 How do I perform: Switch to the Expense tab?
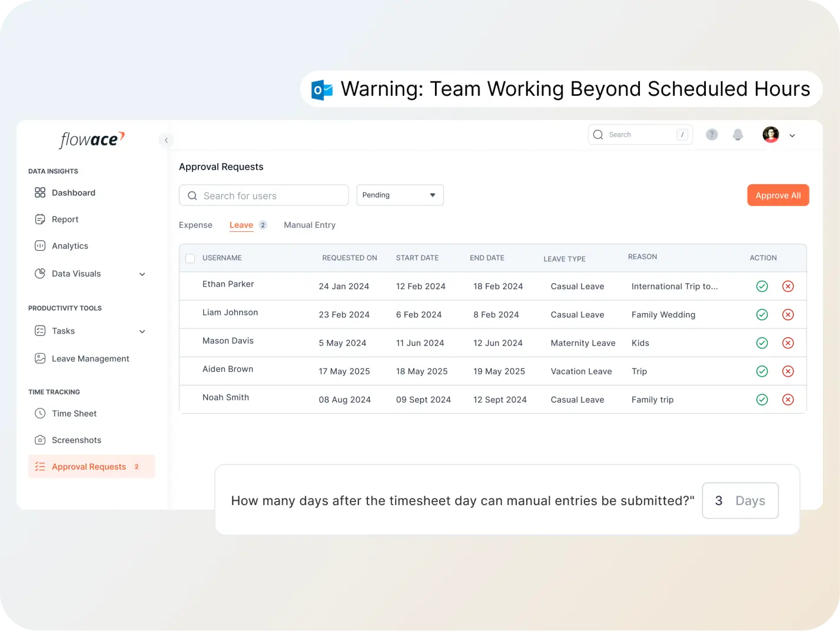click(x=195, y=225)
